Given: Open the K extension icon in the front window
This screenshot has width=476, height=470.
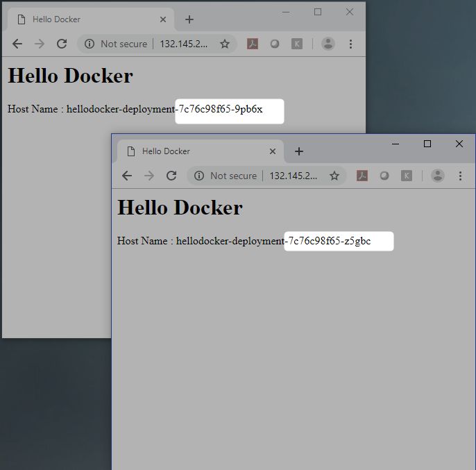Looking at the screenshot, I should point(407,176).
